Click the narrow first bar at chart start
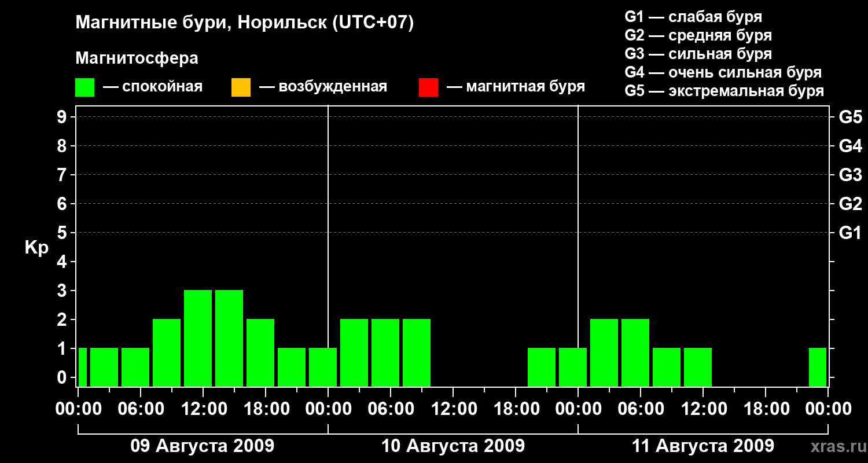This screenshot has height=463, width=868. pos(82,367)
